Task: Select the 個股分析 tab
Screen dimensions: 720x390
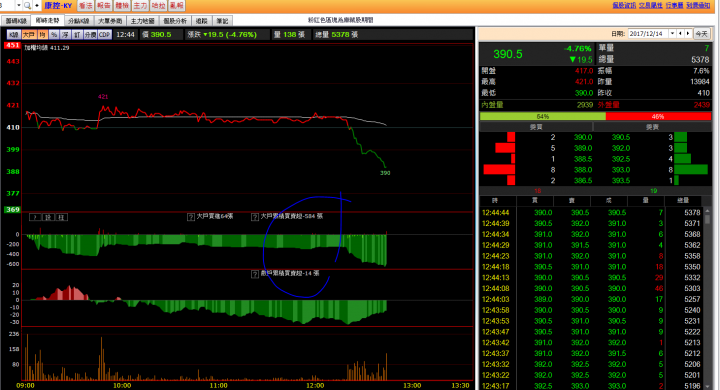Action: (175, 21)
